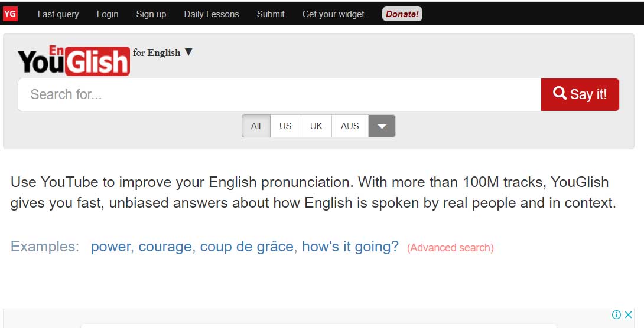Click the ad info icon

pos(616,314)
